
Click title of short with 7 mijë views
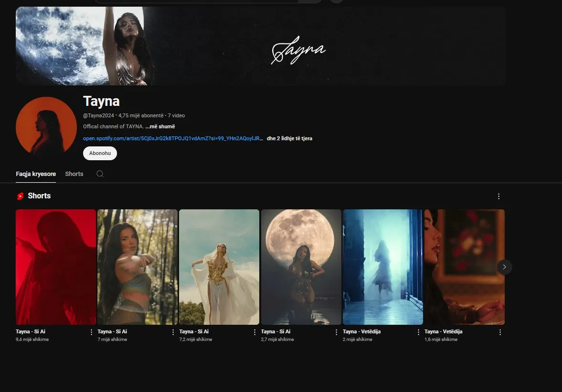pos(112,331)
